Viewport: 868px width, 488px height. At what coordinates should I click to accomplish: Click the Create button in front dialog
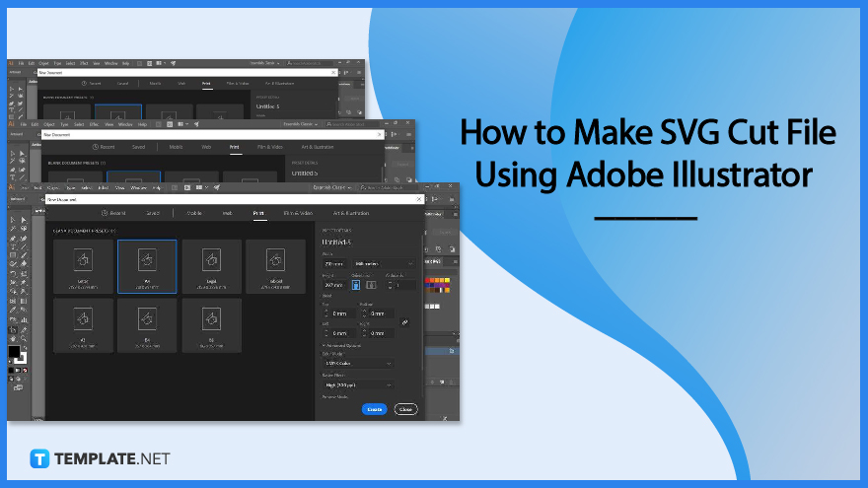click(x=374, y=409)
